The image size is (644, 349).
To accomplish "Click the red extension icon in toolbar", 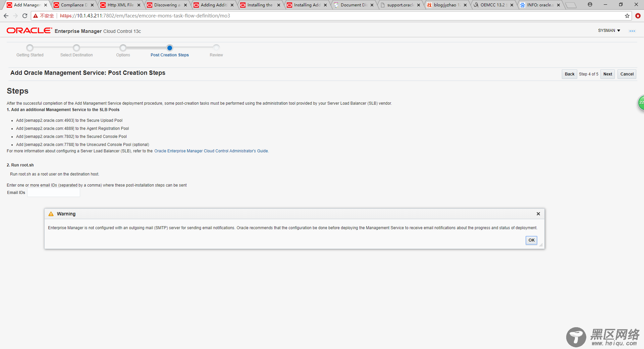I will 638,16.
